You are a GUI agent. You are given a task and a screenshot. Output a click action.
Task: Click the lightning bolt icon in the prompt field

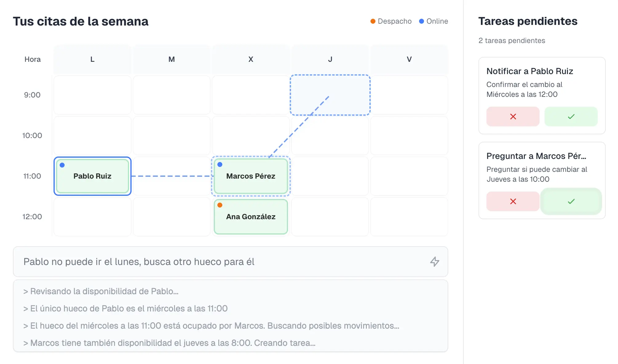435,262
